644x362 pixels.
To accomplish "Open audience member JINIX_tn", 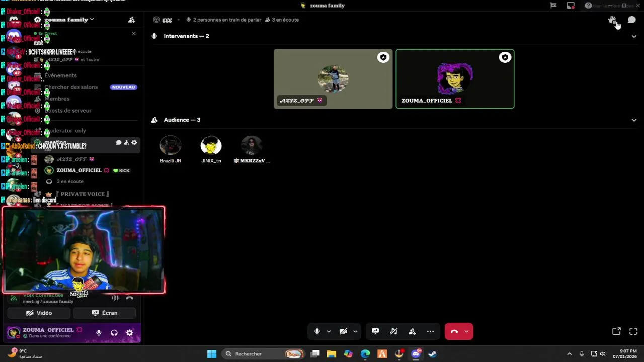I will (x=211, y=149).
